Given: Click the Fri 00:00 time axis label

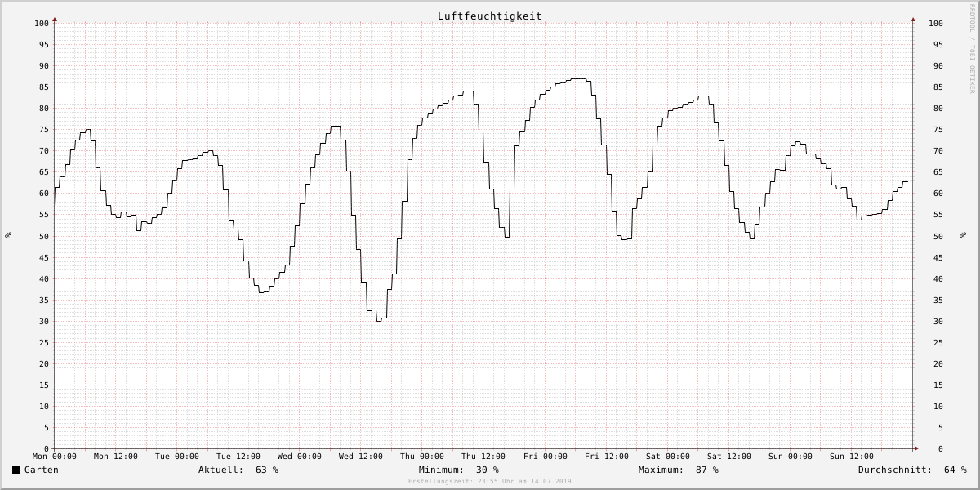Looking at the screenshot, I should pos(546,457).
